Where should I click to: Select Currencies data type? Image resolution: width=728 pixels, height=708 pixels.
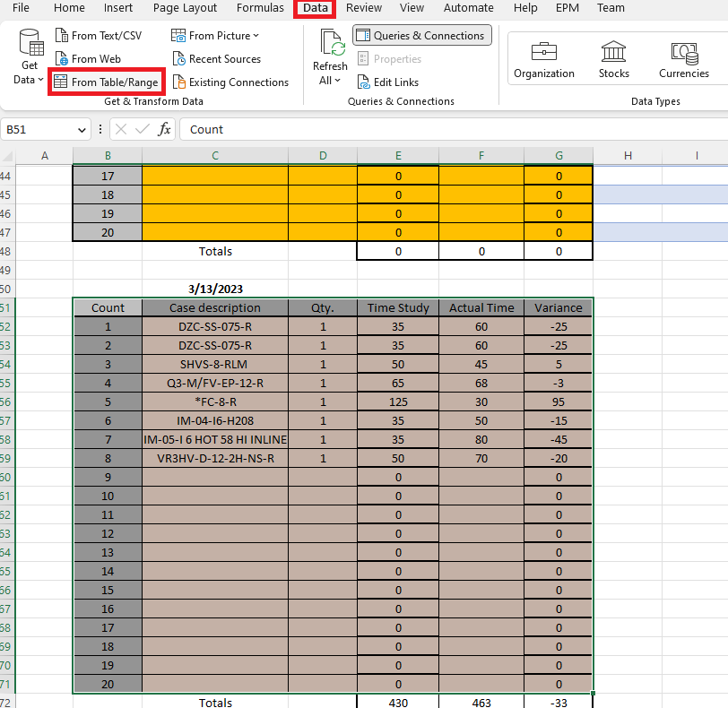pos(684,60)
